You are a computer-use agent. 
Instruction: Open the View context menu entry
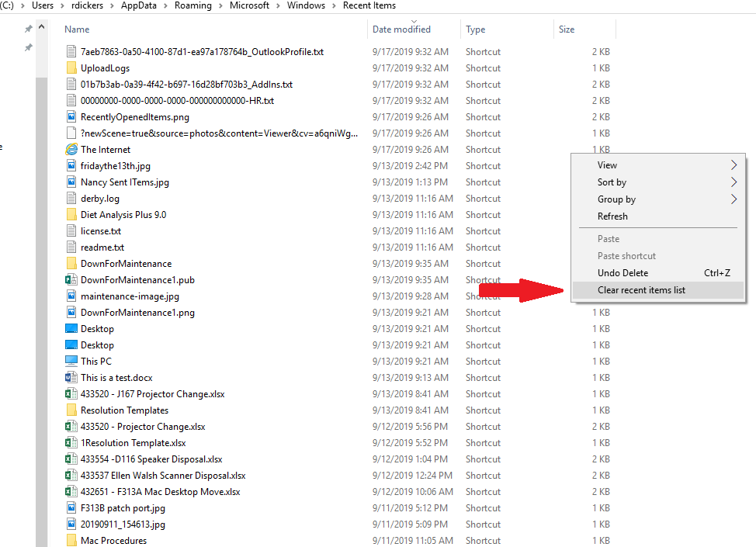coord(658,164)
